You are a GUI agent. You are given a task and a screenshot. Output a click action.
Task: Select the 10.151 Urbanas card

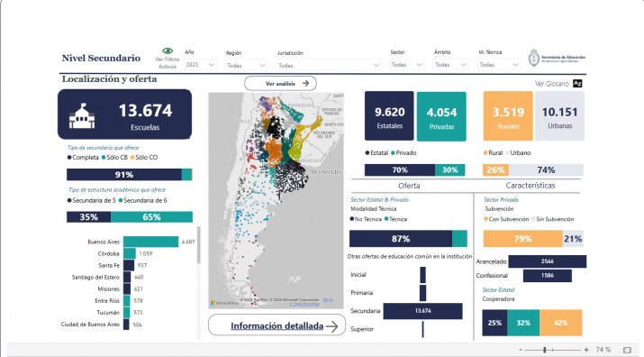coord(559,116)
